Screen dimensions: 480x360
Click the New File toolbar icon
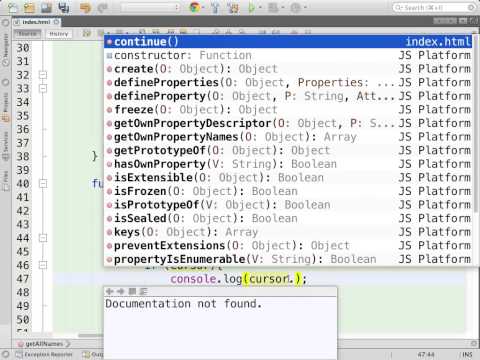(x=12, y=7)
